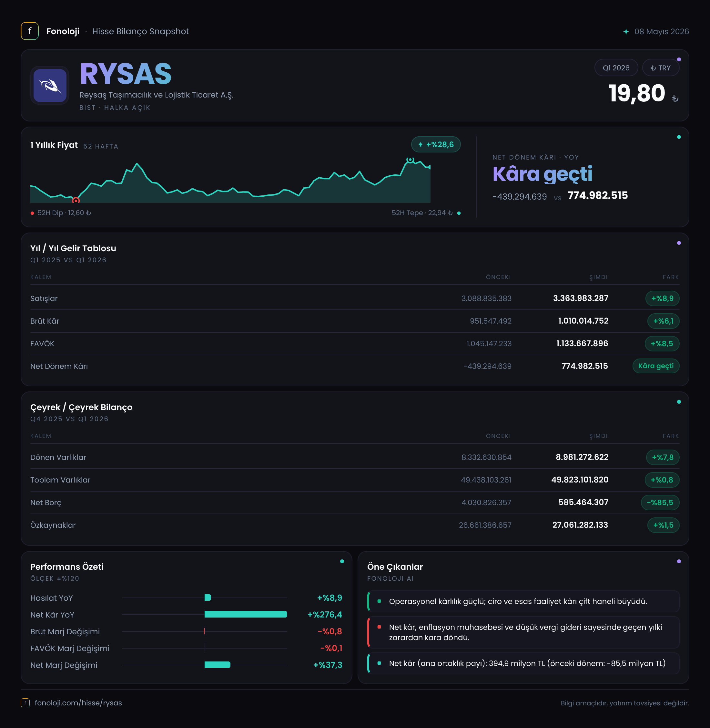Select the Fonoloji brand name in header
This screenshot has width=710, height=728.
tap(63, 31)
